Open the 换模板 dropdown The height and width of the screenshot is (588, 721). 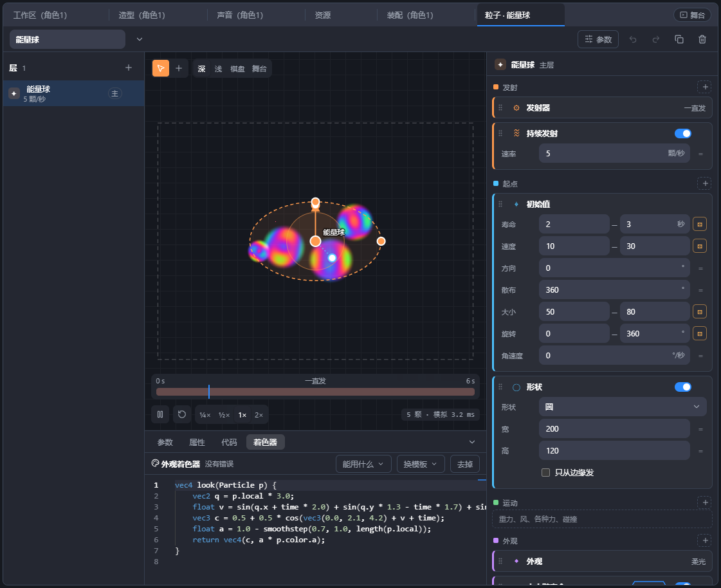click(421, 464)
